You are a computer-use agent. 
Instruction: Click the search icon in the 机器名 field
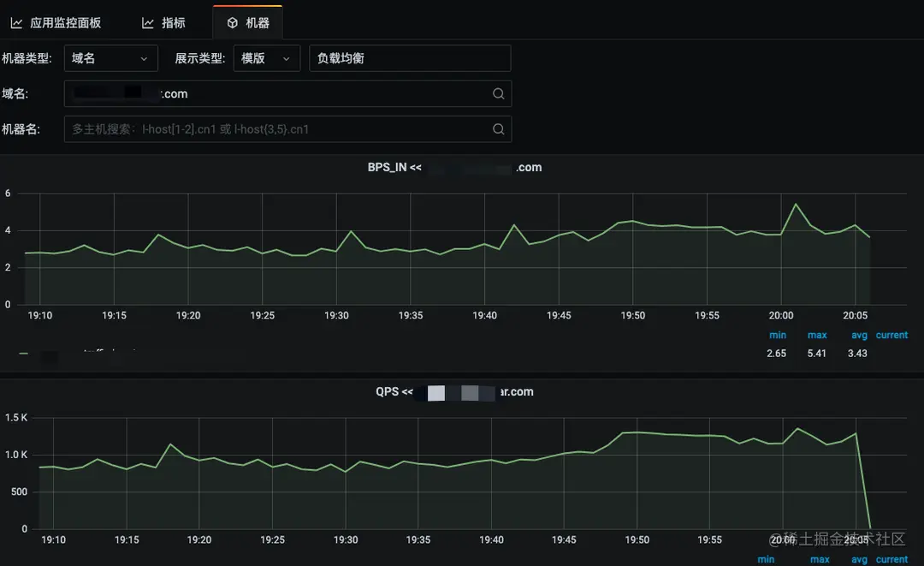tap(499, 129)
